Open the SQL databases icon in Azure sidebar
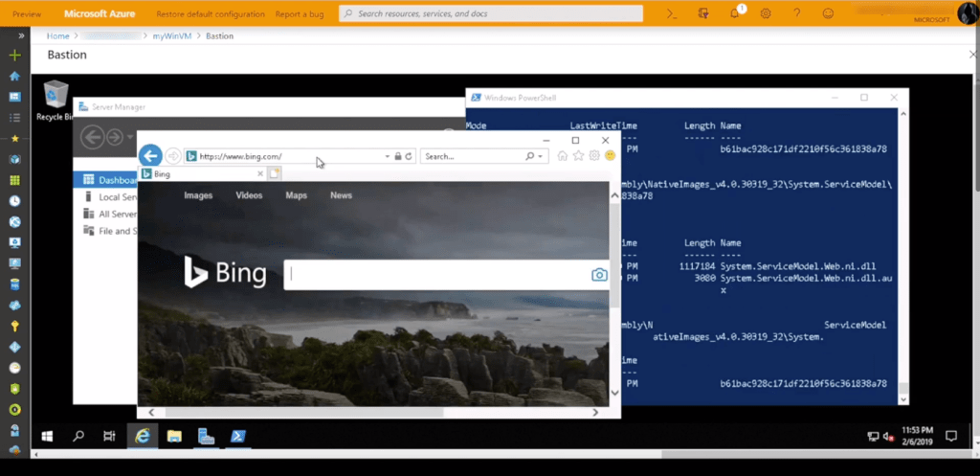The height and width of the screenshot is (476, 980). [x=15, y=284]
